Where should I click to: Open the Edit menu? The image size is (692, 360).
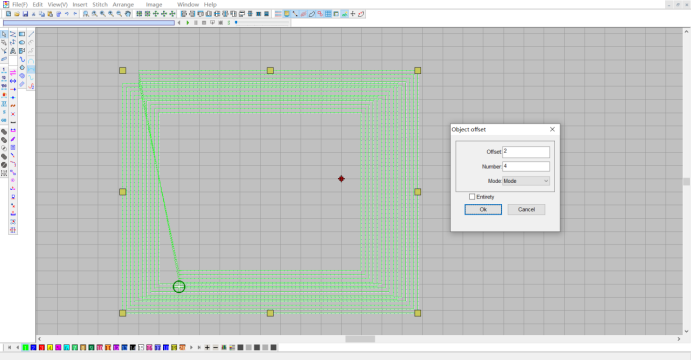(38, 4)
